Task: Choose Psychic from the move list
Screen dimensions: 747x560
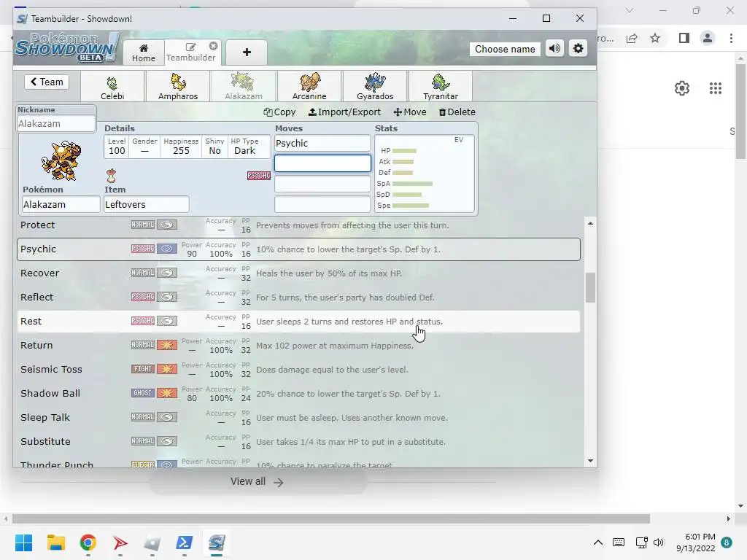Action: (x=298, y=249)
